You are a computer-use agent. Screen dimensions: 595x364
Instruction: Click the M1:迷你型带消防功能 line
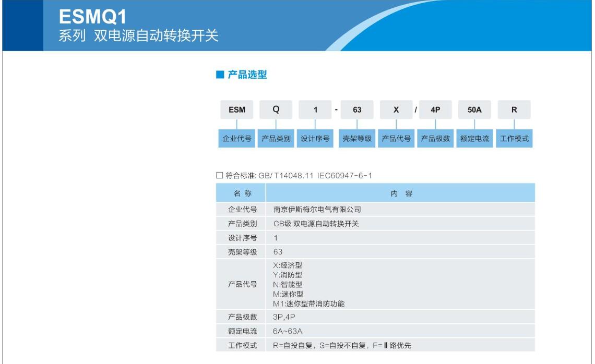pos(308,304)
